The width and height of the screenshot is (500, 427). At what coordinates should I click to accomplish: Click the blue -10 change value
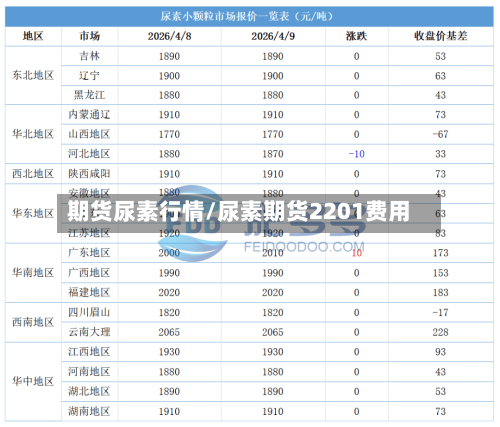(x=356, y=154)
